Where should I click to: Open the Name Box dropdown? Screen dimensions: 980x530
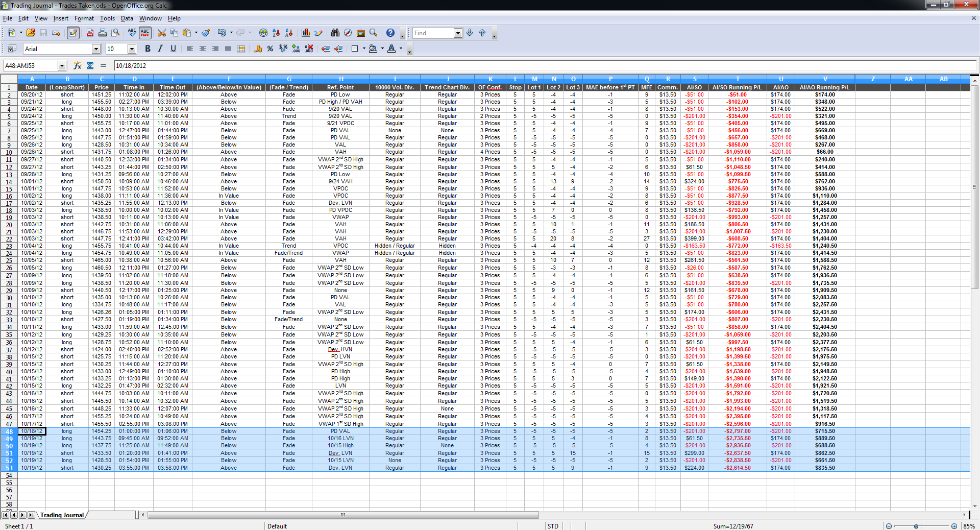pyautogui.click(x=62, y=65)
